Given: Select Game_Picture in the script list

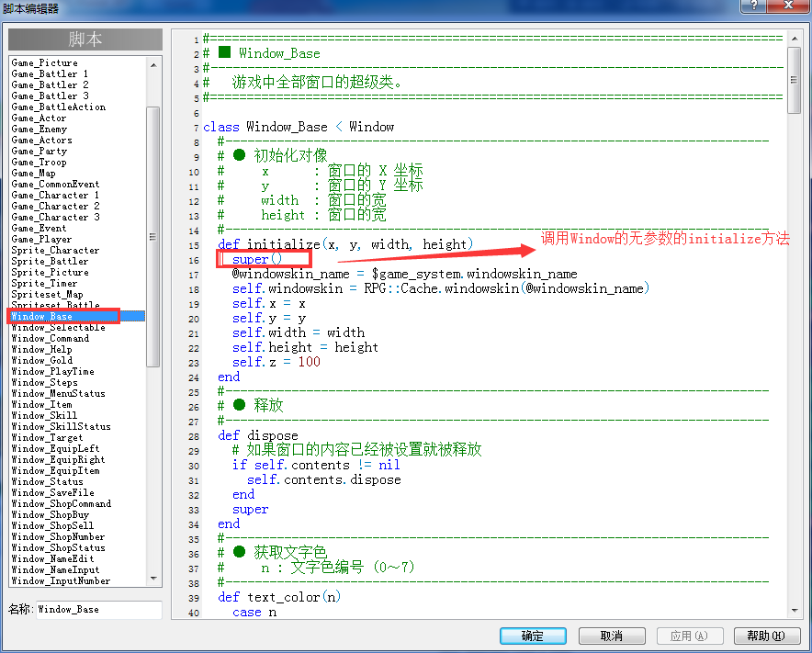Looking at the screenshot, I should coord(44,62).
